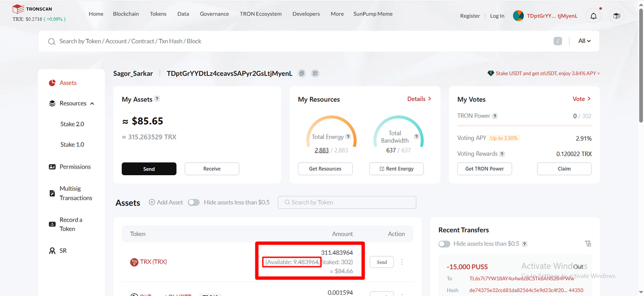Show the wallet address QR code icon
The image size is (644, 296).
[x=315, y=73]
